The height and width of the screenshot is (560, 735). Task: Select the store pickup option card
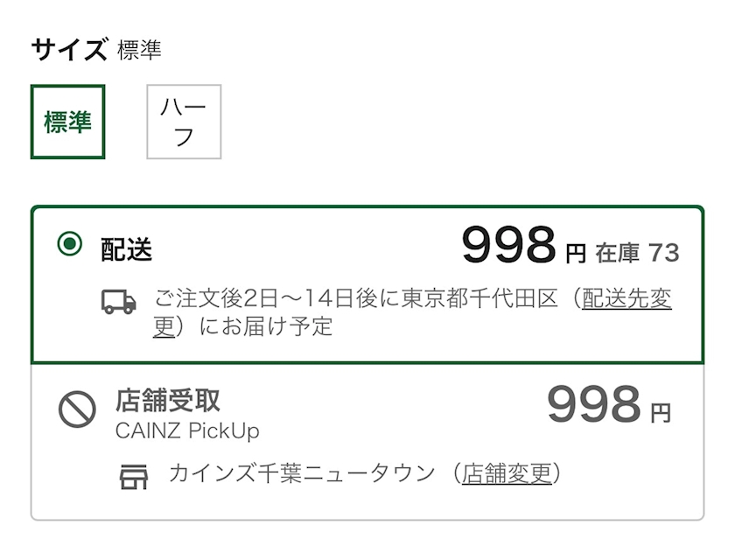pyautogui.click(x=367, y=442)
